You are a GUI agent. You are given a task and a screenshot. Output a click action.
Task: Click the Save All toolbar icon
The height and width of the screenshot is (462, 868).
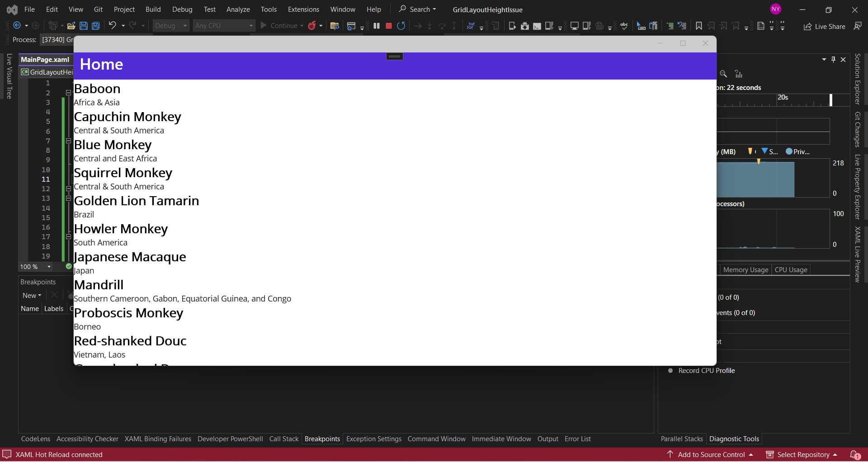pos(95,26)
